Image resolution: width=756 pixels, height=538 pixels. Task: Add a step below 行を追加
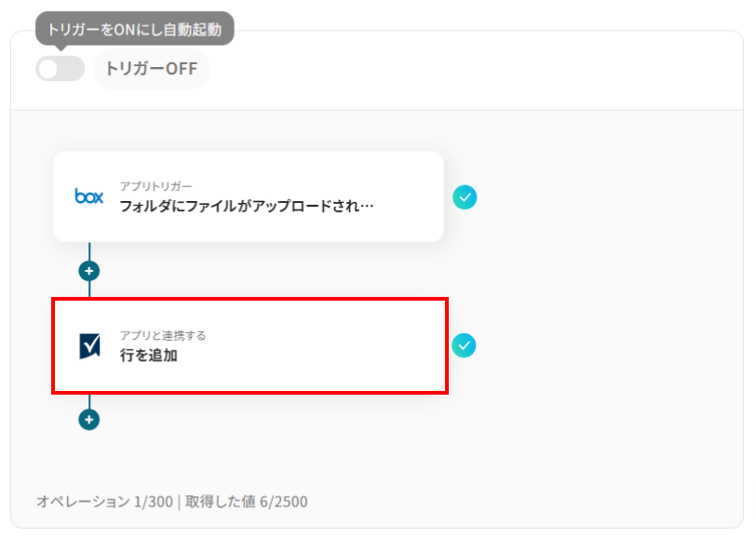[89, 420]
